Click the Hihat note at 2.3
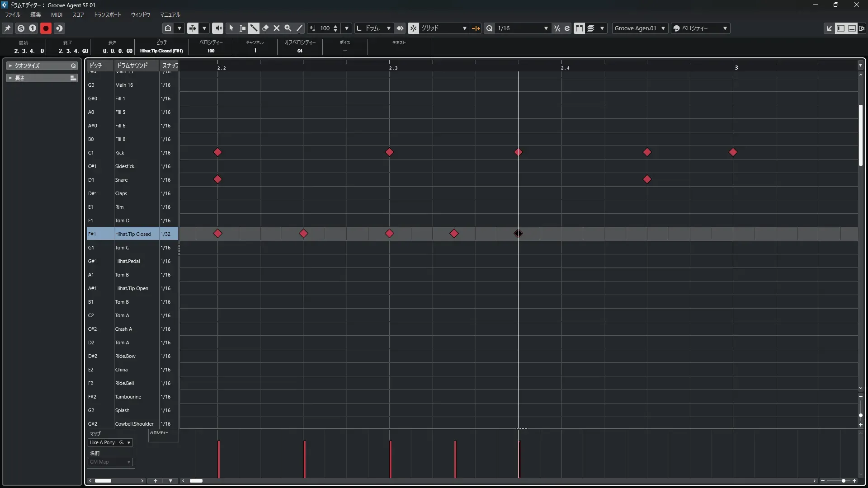This screenshot has width=868, height=488. [389, 234]
